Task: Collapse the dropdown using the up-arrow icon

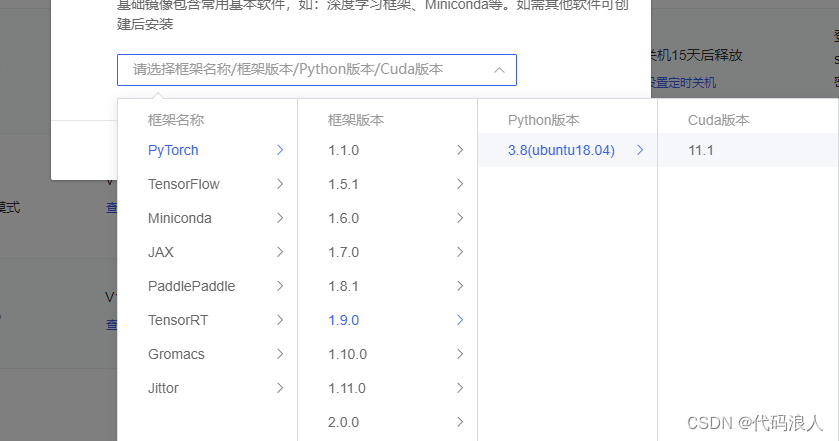Action: (x=499, y=70)
